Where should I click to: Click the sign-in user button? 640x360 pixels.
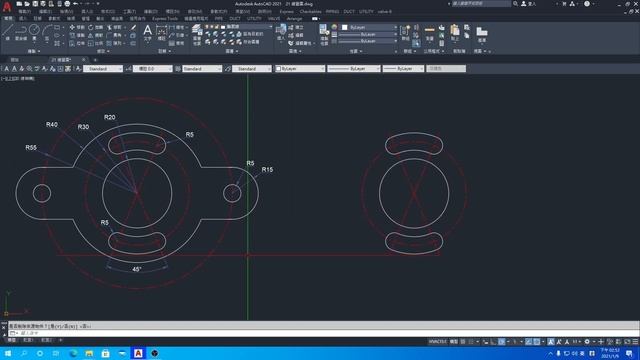(x=529, y=4)
